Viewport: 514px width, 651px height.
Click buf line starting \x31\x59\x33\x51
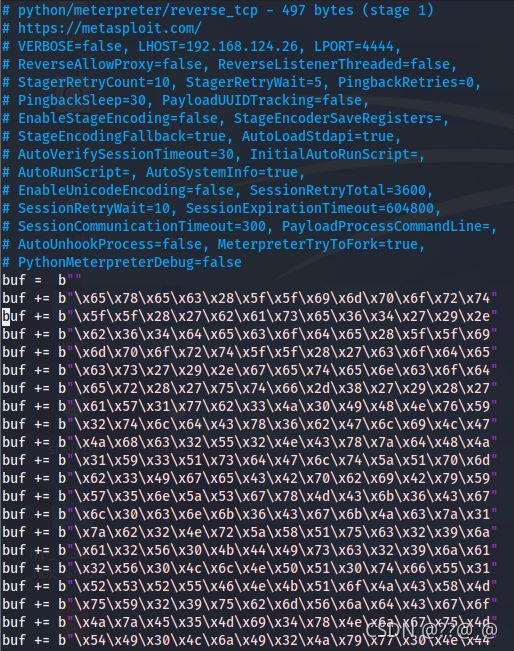pyautogui.click(x=250, y=460)
